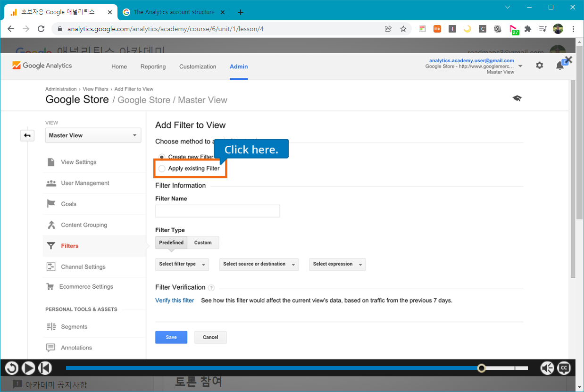Open Select source or destination dropdown

coord(259,264)
